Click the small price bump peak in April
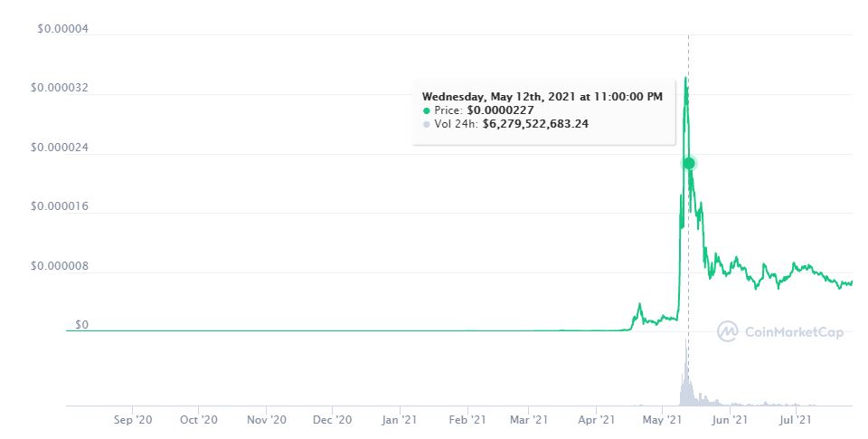This screenshot has height=439, width=868. tap(639, 305)
